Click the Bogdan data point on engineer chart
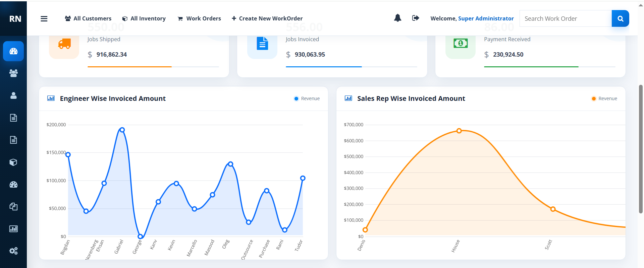The height and width of the screenshot is (268, 644). [x=68, y=155]
